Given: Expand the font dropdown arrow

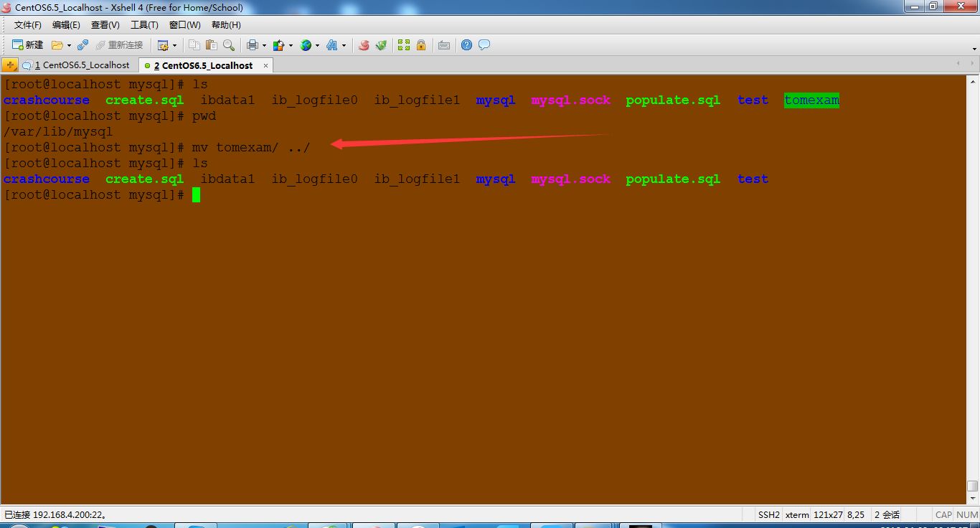Looking at the screenshot, I should pos(344,45).
